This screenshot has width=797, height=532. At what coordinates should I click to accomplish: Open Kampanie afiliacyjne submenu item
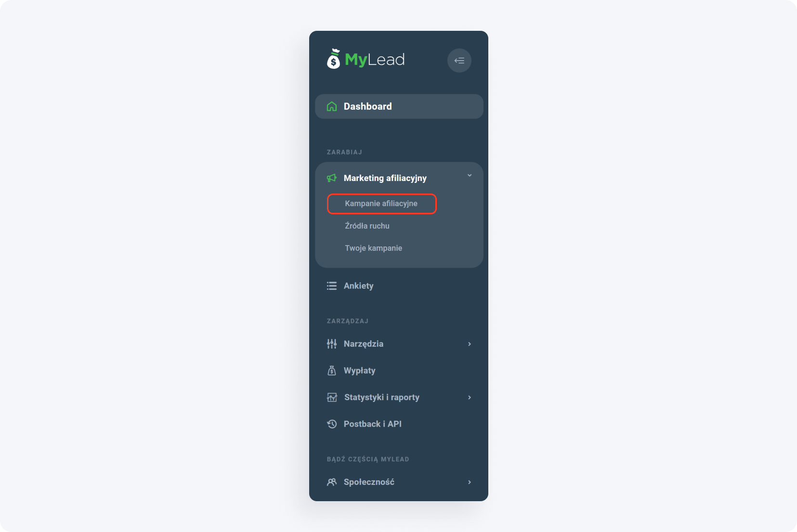coord(381,204)
